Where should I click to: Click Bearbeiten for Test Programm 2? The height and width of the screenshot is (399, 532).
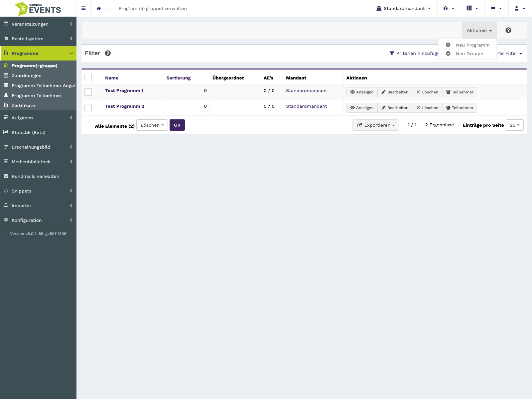395,108
